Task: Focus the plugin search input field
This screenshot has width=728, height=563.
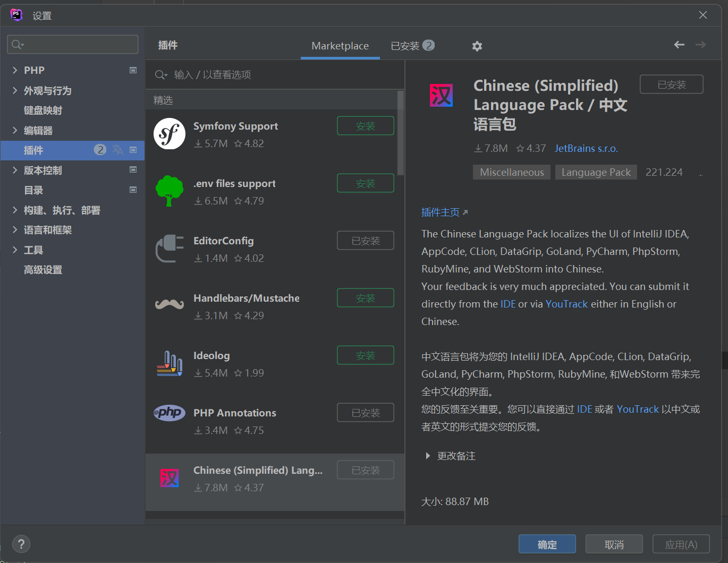Action: 275,75
